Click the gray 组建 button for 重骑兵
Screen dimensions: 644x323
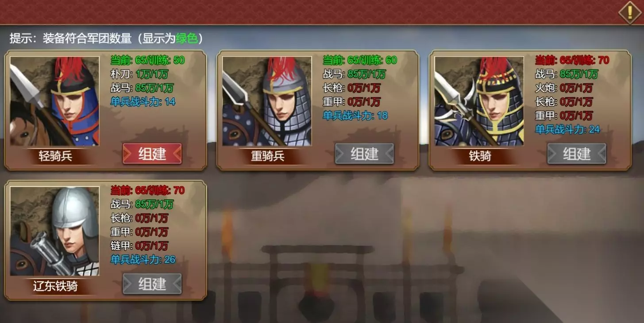point(364,154)
